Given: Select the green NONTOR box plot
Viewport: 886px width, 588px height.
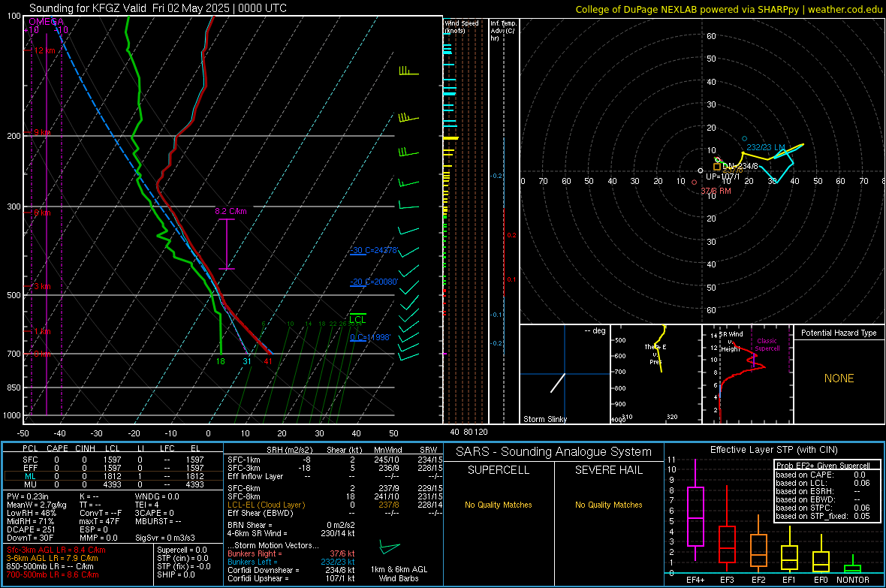Looking at the screenshot, I should tap(853, 565).
